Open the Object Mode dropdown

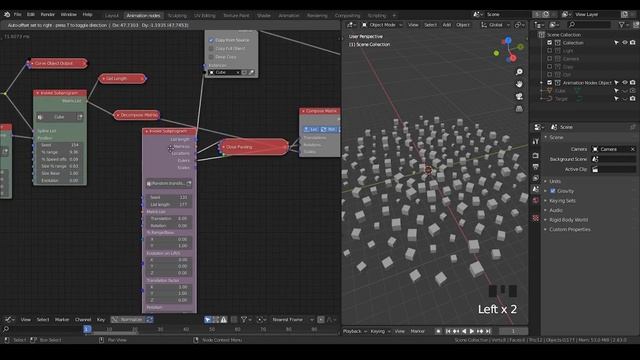click(382, 25)
